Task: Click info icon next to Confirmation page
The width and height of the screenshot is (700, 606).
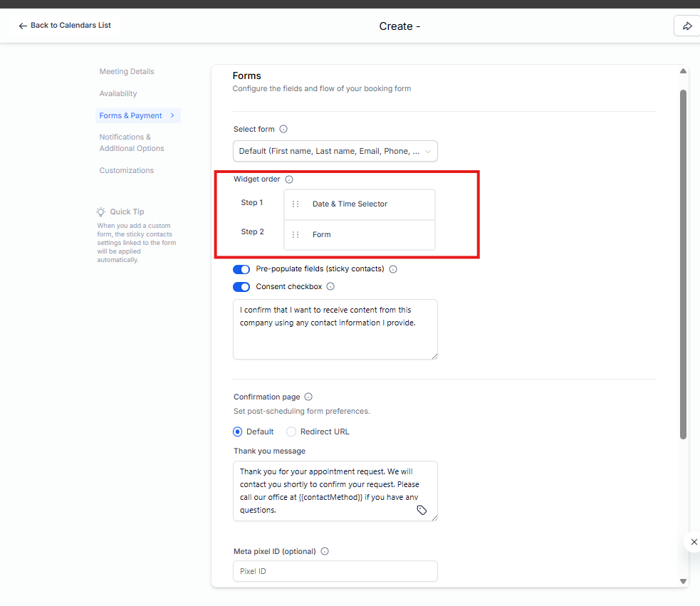Action: (308, 397)
